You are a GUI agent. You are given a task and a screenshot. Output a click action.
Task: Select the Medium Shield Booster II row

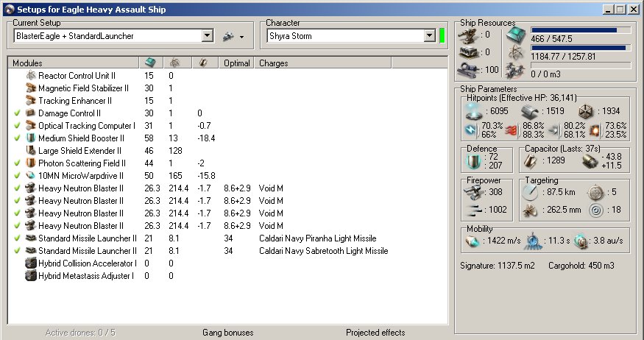(227, 138)
